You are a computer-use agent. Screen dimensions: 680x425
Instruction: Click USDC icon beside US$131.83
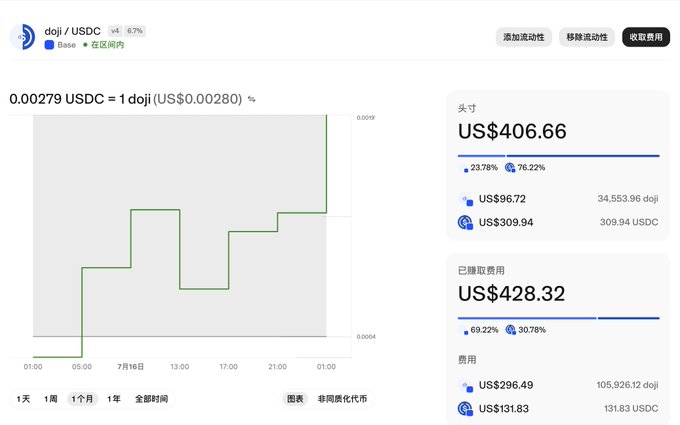click(465, 409)
